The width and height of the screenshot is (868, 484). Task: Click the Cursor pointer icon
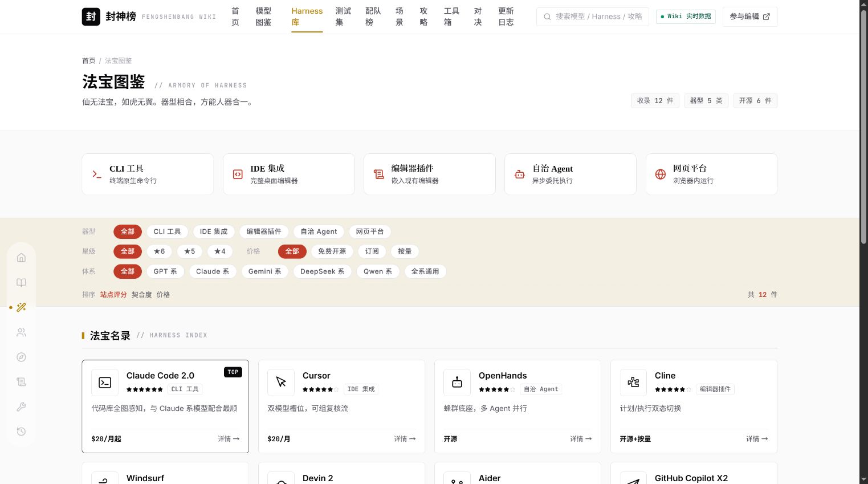[x=281, y=383]
